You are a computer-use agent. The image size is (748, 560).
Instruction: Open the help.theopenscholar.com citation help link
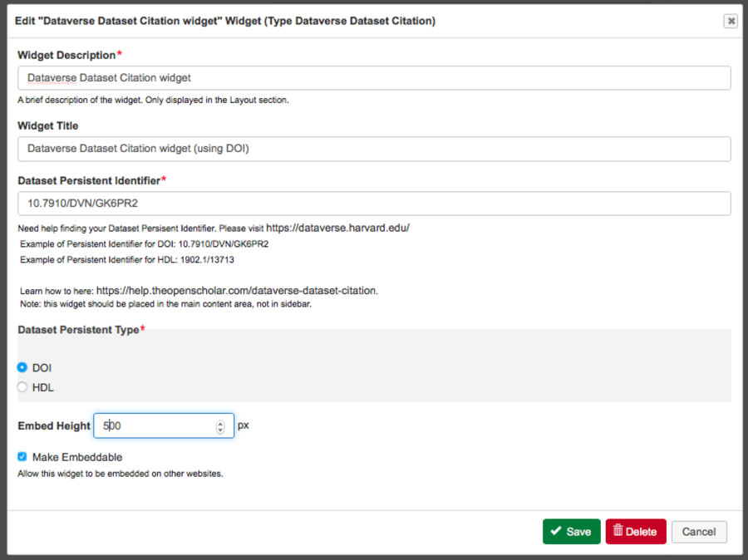(x=237, y=291)
